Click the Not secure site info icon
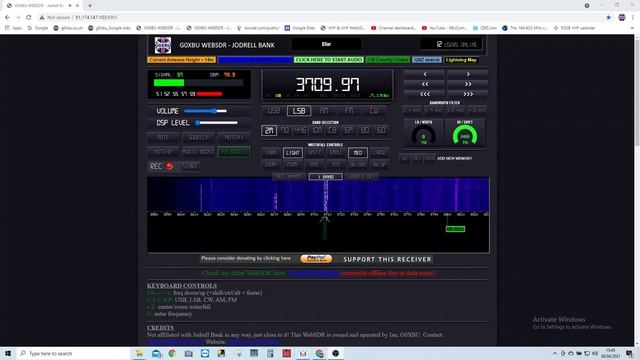The width and height of the screenshot is (640, 360). [42, 17]
